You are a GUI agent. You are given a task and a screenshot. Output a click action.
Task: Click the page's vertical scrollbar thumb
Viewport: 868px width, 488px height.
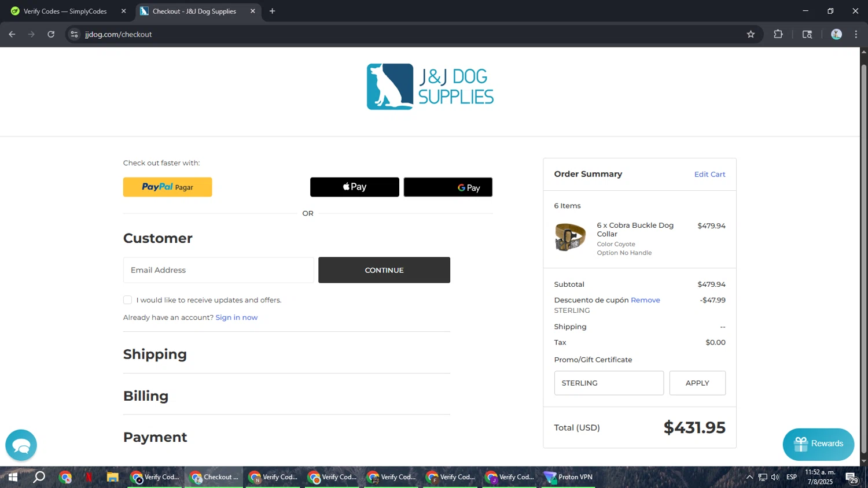pyautogui.click(x=864, y=257)
